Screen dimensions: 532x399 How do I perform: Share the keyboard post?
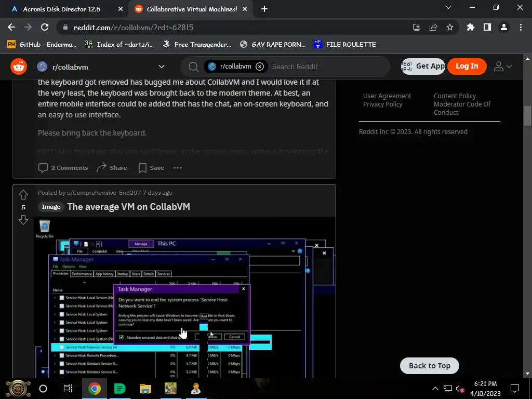click(112, 168)
